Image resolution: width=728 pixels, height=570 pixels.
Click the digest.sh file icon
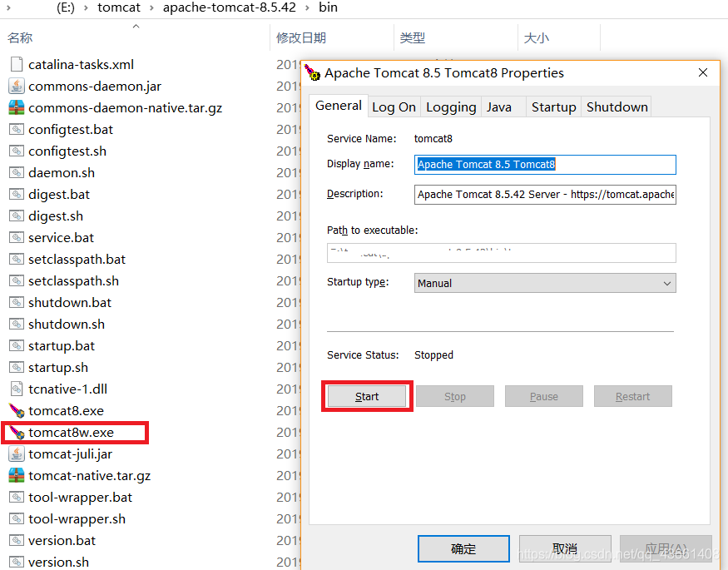tap(17, 216)
